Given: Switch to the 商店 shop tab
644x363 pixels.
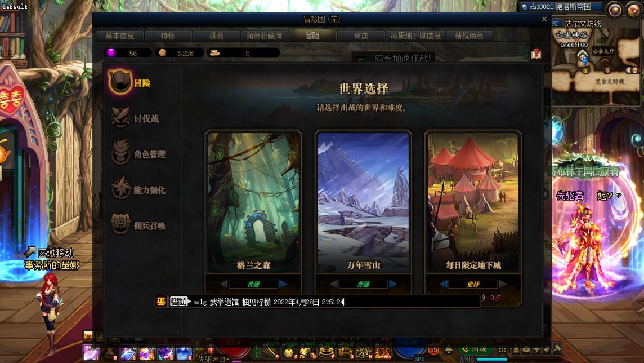Looking at the screenshot, I should (361, 36).
